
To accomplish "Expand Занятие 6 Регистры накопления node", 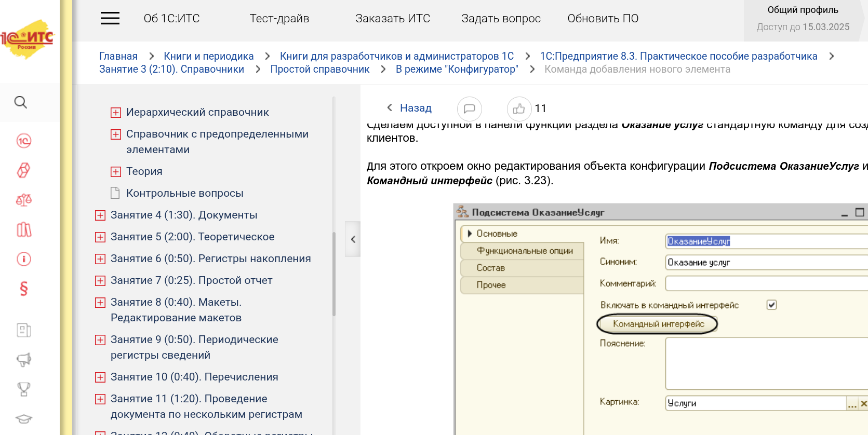I will (x=100, y=259).
